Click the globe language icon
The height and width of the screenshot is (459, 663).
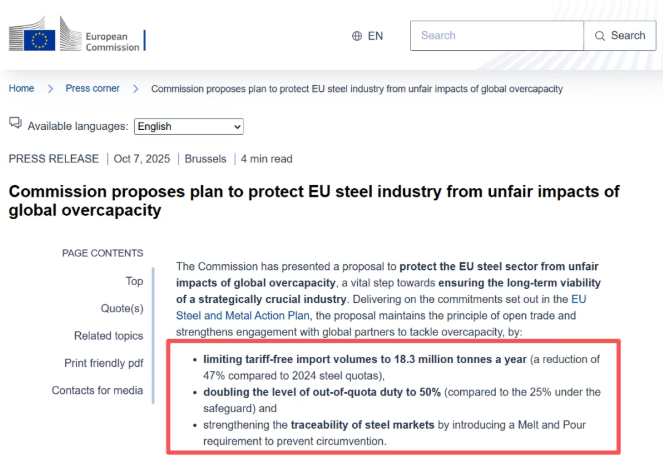357,36
